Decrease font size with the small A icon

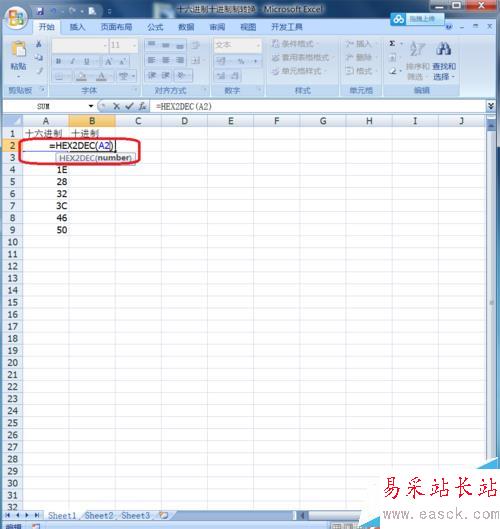(x=122, y=61)
